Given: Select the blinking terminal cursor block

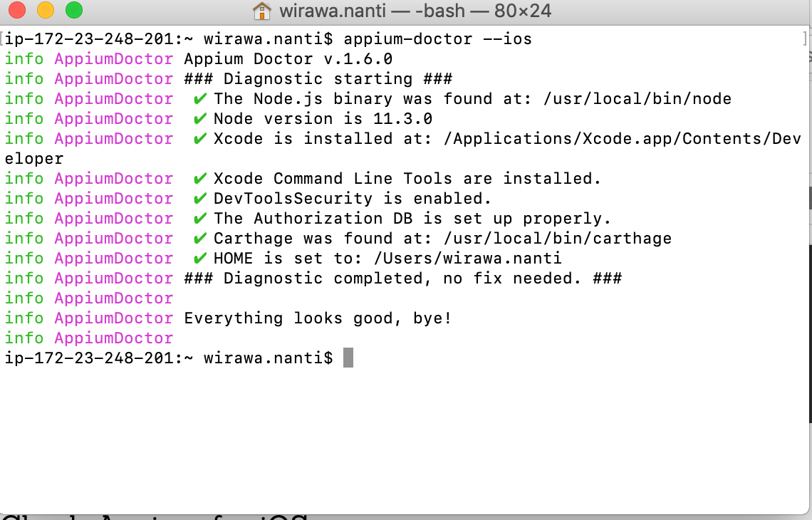Looking at the screenshot, I should point(348,358).
